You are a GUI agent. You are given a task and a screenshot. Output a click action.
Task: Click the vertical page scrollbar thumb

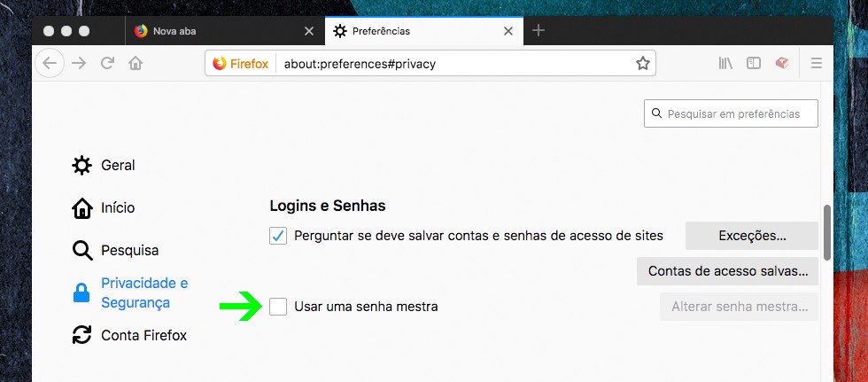tap(826, 232)
